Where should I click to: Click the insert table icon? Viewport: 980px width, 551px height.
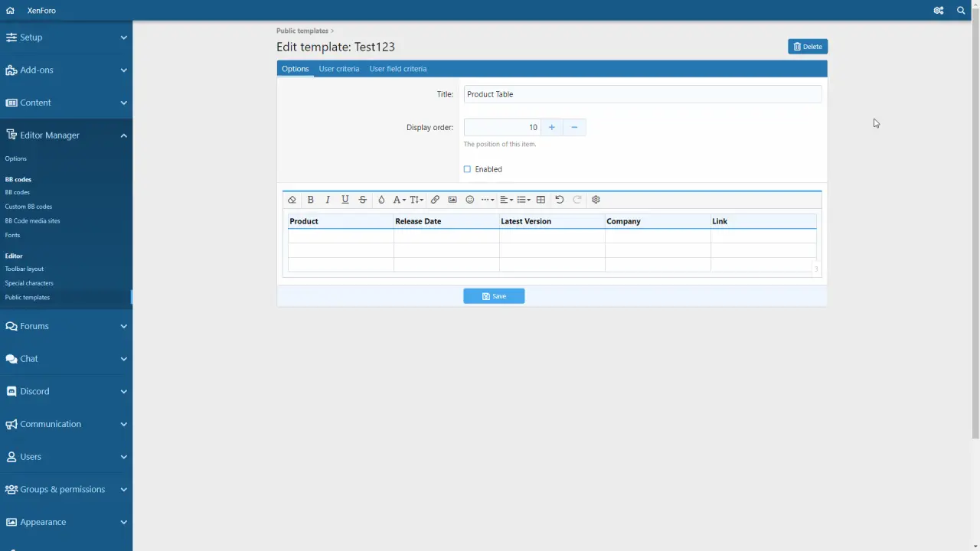541,200
